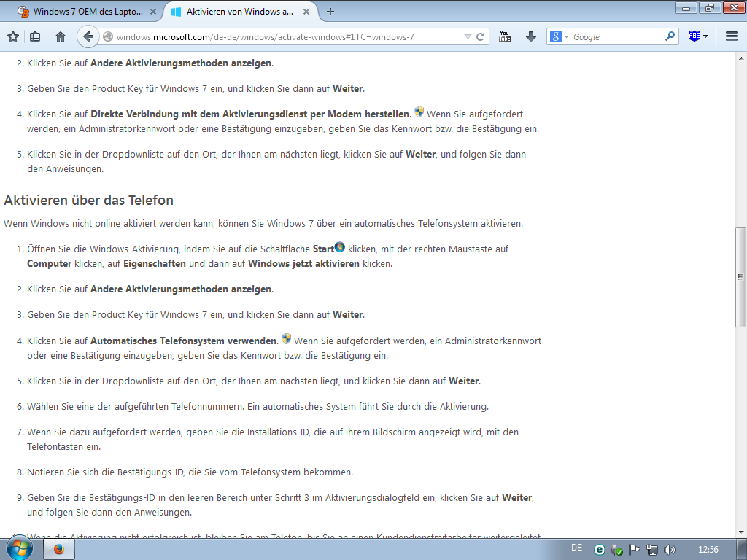Viewport: 747px width, 560px height.
Task: Open the ESET tray icon
Action: pos(600,550)
